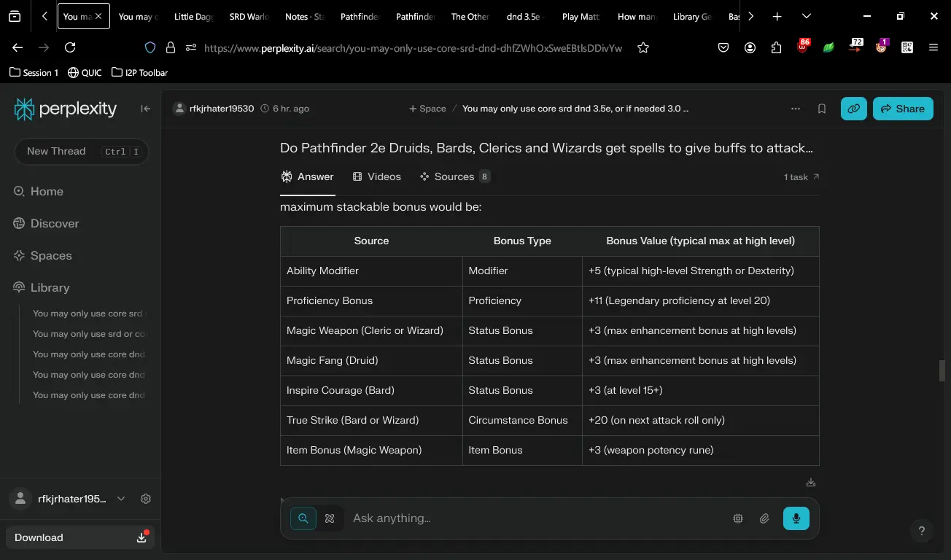Expand the 1 task details
Screen dimensions: 951x560
click(x=801, y=177)
